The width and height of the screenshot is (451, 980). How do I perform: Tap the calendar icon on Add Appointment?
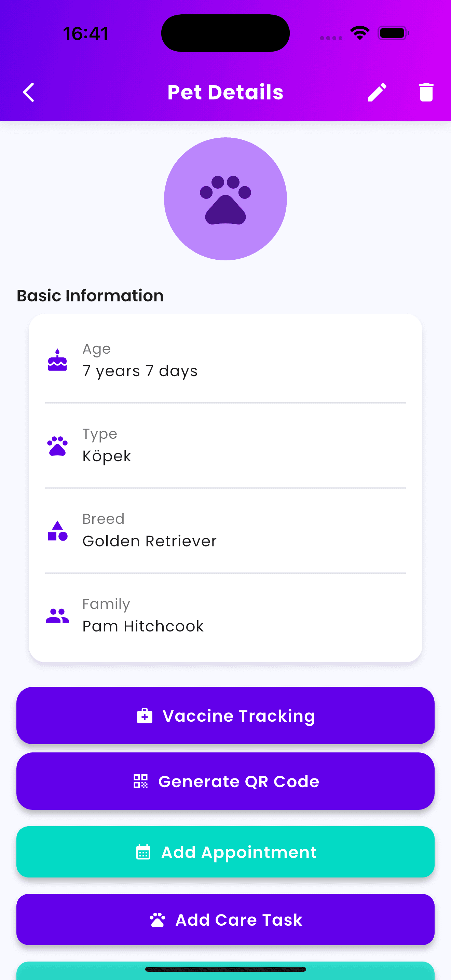(x=143, y=852)
